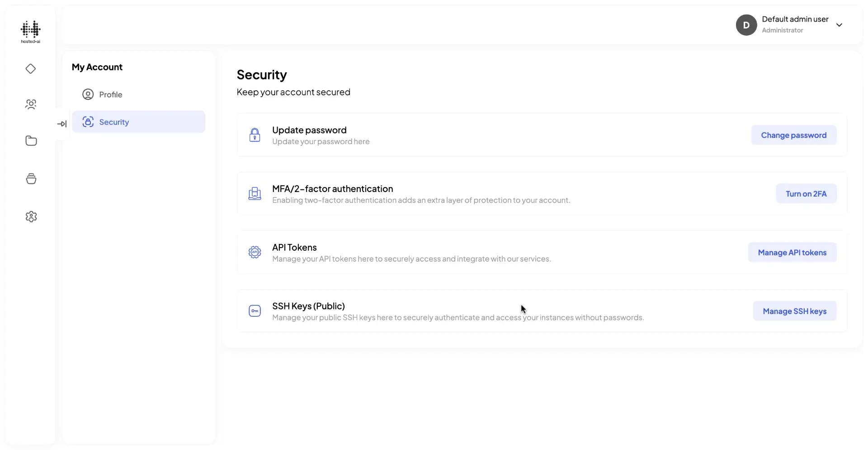Click the API Tokens gear icon
The image size is (868, 450).
tap(255, 252)
